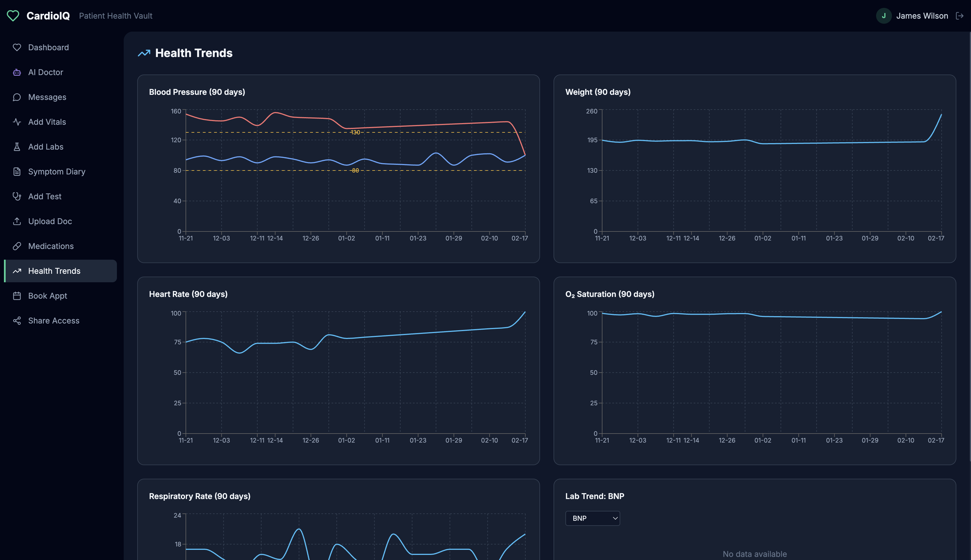Viewport: 971px width, 560px height.
Task: Click the Medications pill icon
Action: point(17,246)
